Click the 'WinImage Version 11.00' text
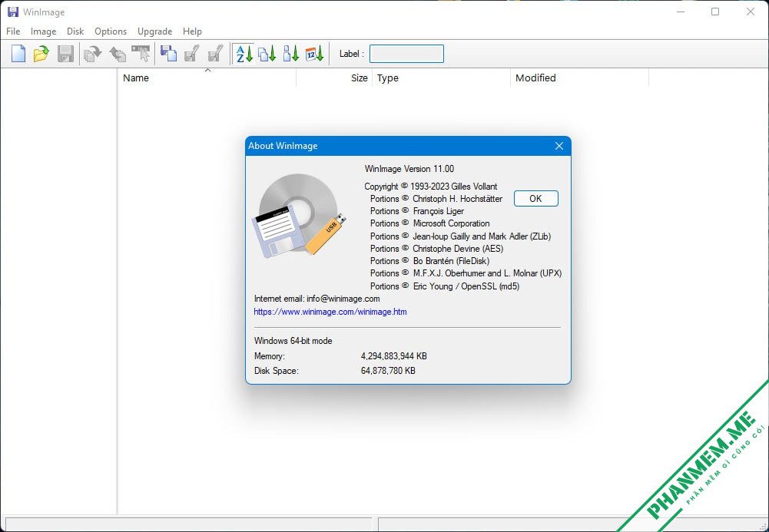769x532 pixels. [x=409, y=169]
